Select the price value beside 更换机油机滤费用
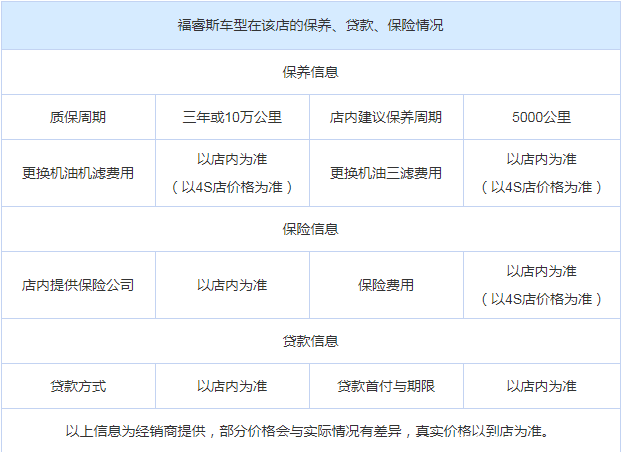 [232, 173]
